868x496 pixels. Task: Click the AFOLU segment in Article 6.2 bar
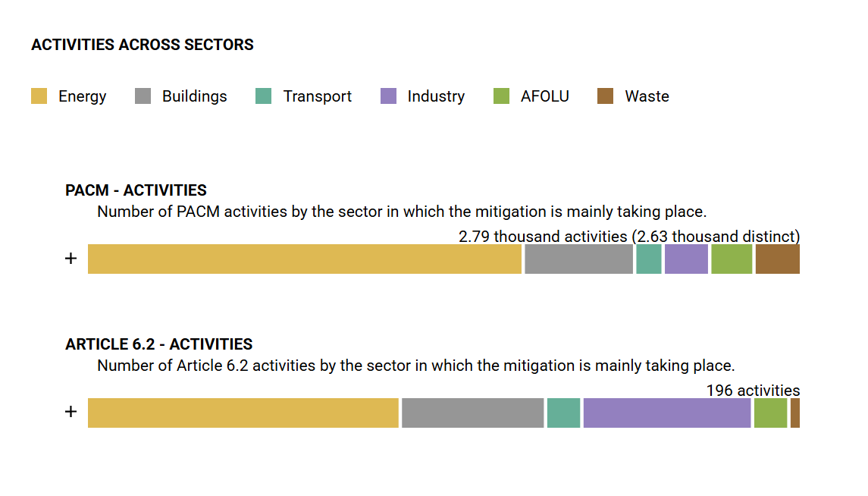coord(770,413)
